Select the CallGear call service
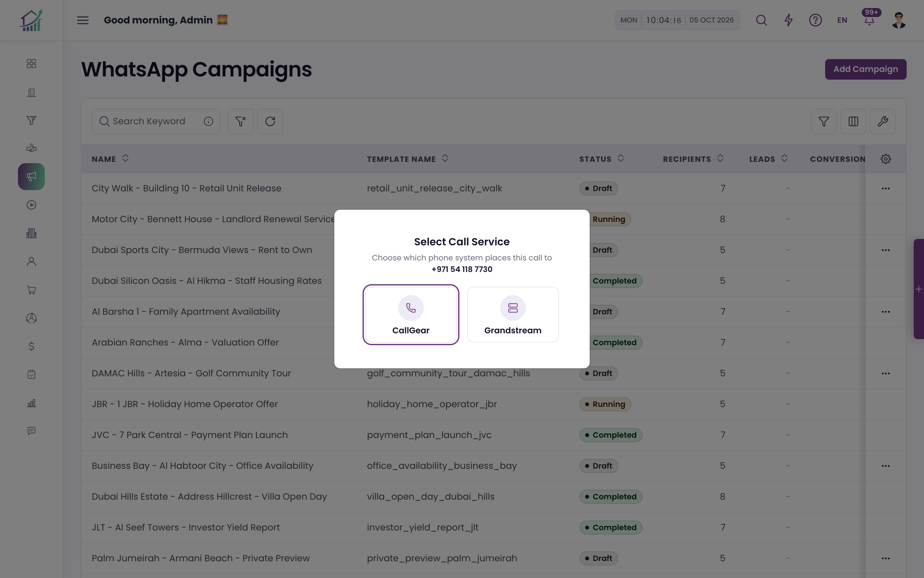924x578 pixels. pyautogui.click(x=411, y=315)
